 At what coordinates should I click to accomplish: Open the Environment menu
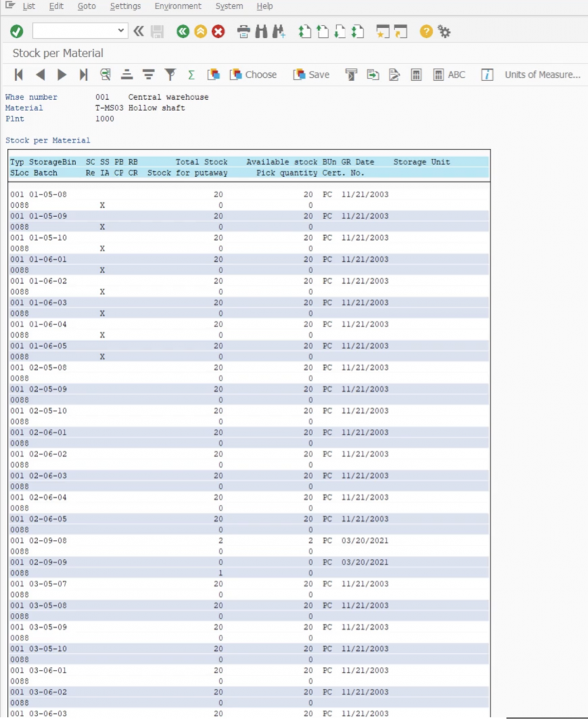coord(178,6)
